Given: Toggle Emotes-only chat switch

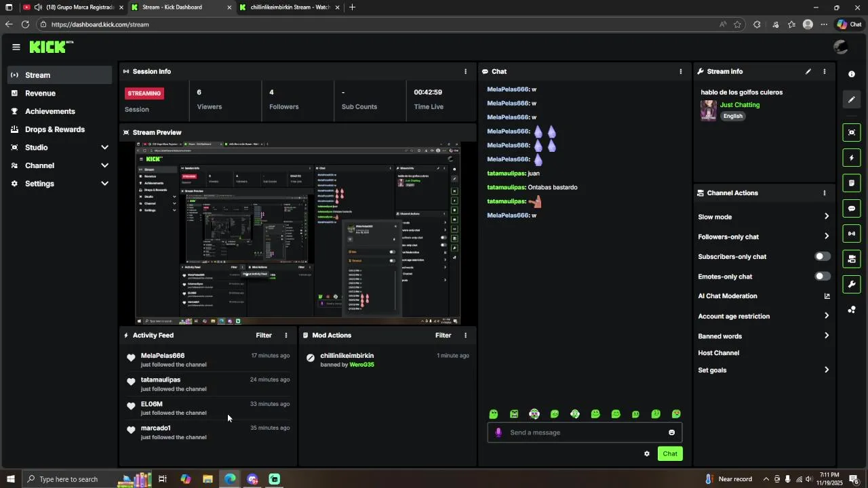Looking at the screenshot, I should [822, 277].
